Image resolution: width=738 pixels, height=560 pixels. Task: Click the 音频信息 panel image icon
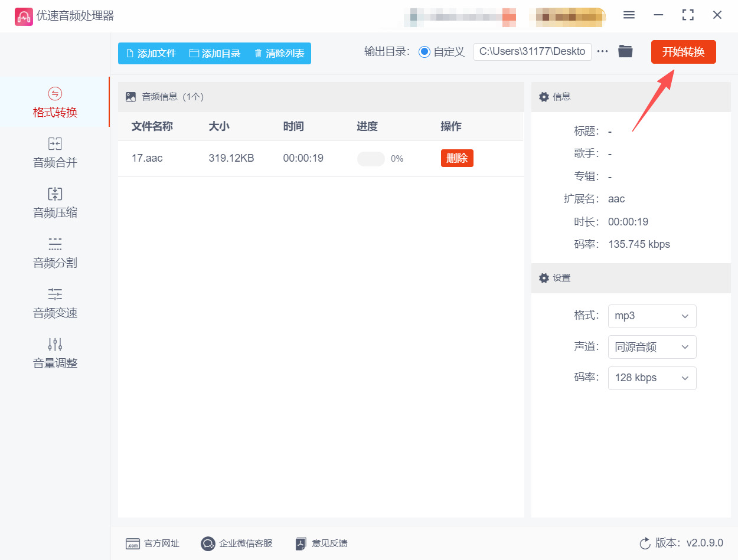point(131,97)
